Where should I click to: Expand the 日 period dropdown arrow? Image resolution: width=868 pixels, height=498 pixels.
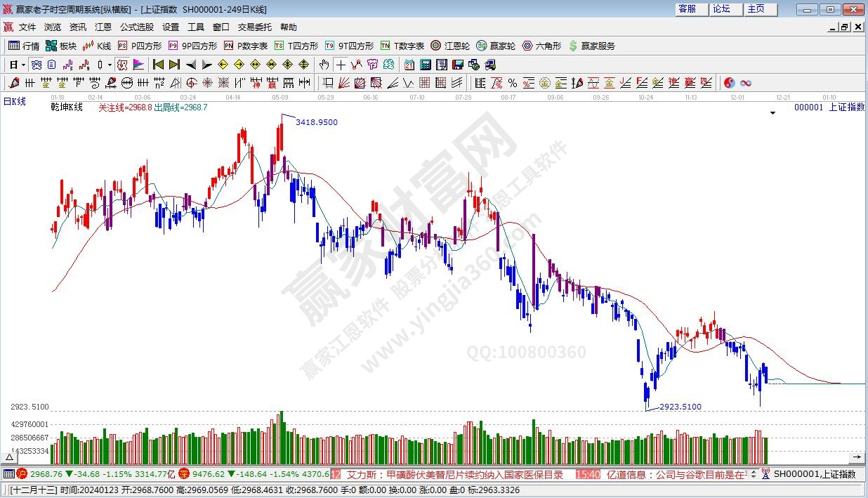23,65
